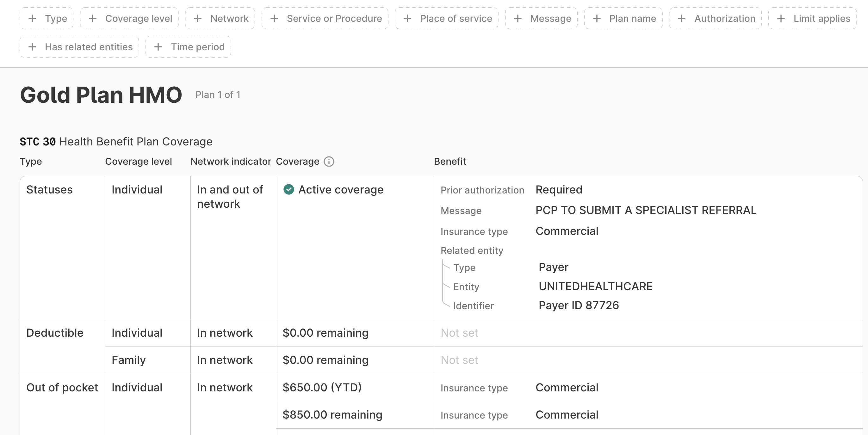Screen dimensions: 868x435
Task: Click the '$650.00 (YTD)' value
Action: pos(322,388)
